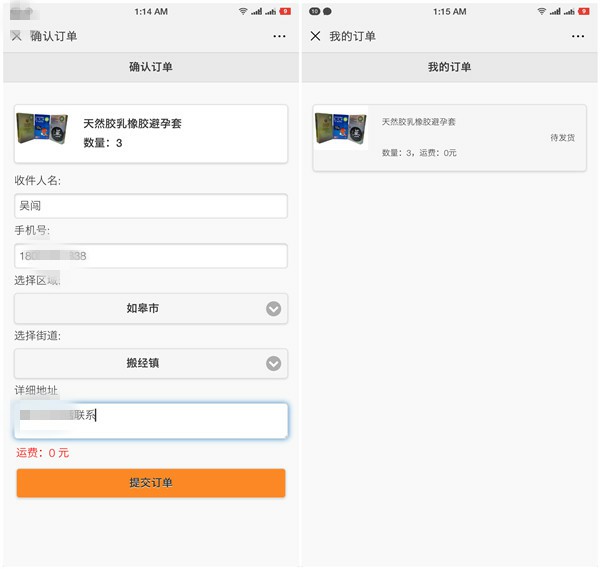
Task: Click the arrow icon of the 搬经镇 dropdown
Action: pyautogui.click(x=274, y=364)
